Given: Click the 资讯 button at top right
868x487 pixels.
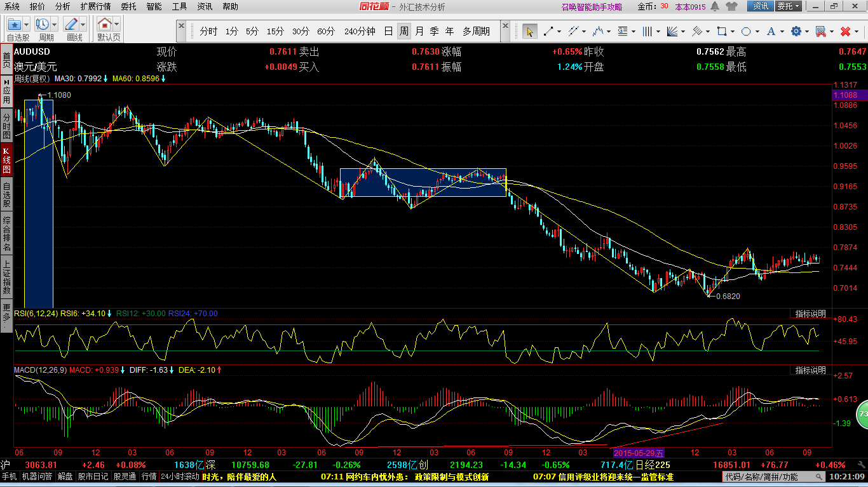Looking at the screenshot, I should click(x=761, y=6).
